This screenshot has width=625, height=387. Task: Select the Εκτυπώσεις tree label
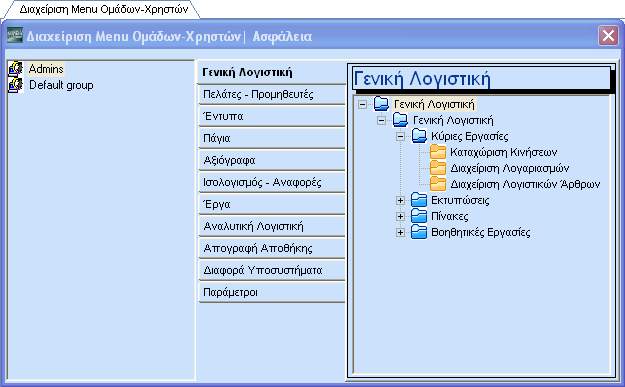click(x=460, y=200)
